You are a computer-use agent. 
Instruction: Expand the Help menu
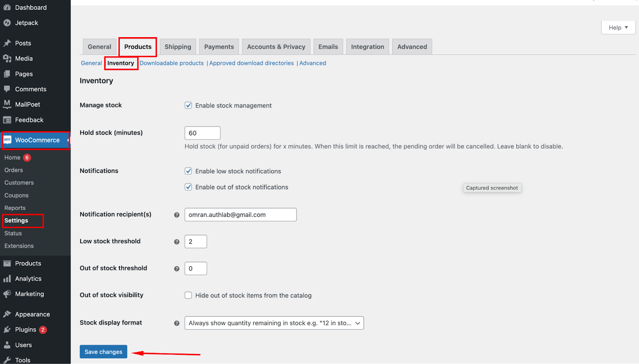pyautogui.click(x=618, y=27)
